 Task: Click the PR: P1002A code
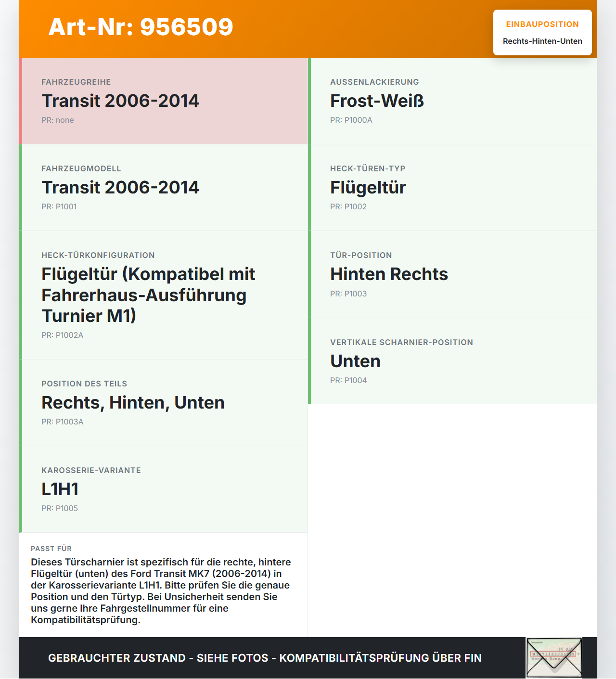[x=62, y=335]
